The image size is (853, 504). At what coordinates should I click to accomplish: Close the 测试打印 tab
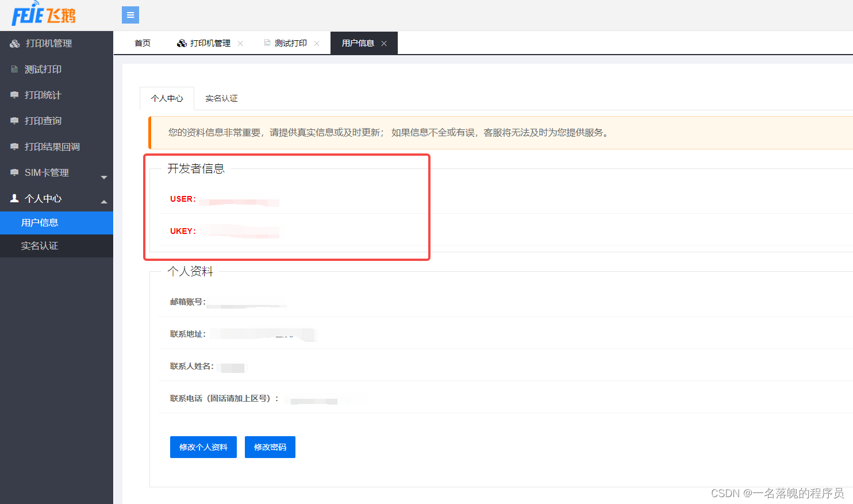(x=317, y=44)
